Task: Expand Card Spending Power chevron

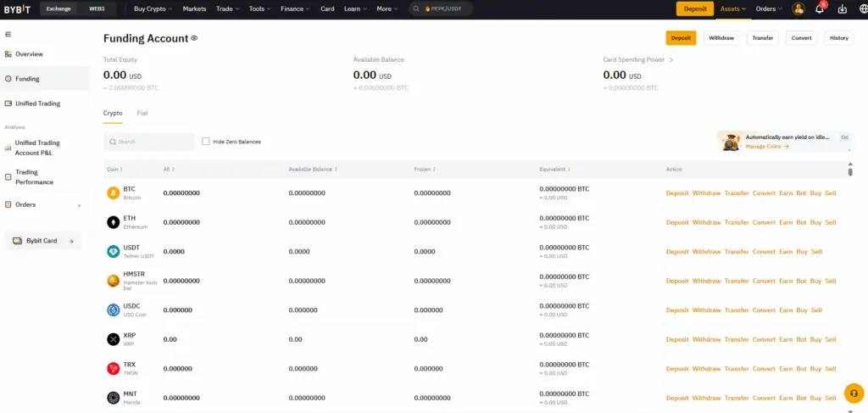Action: pyautogui.click(x=671, y=60)
